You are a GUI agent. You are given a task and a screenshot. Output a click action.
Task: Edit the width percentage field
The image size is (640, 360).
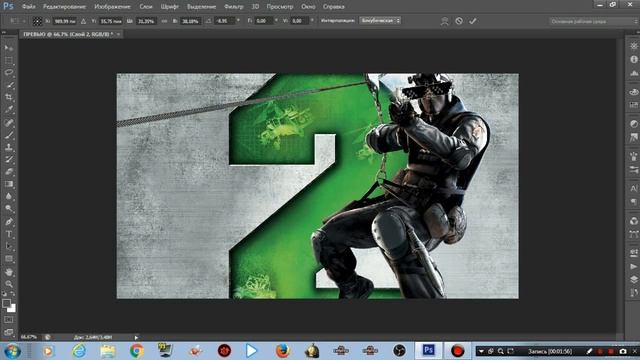click(x=147, y=21)
